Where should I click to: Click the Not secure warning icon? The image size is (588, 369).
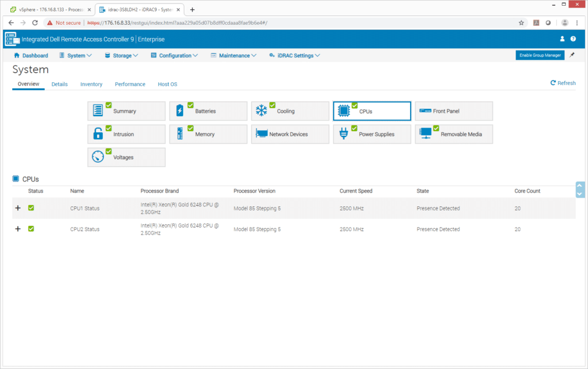[x=49, y=22]
